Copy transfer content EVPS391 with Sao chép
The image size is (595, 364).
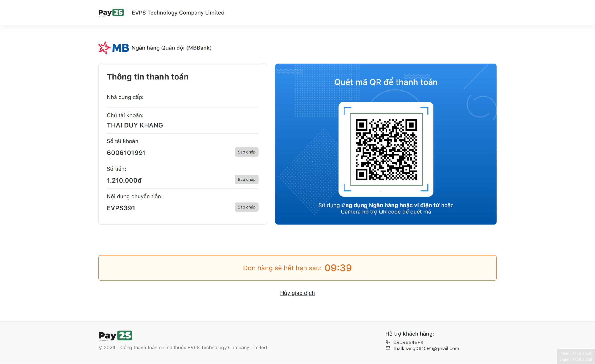coord(247,207)
